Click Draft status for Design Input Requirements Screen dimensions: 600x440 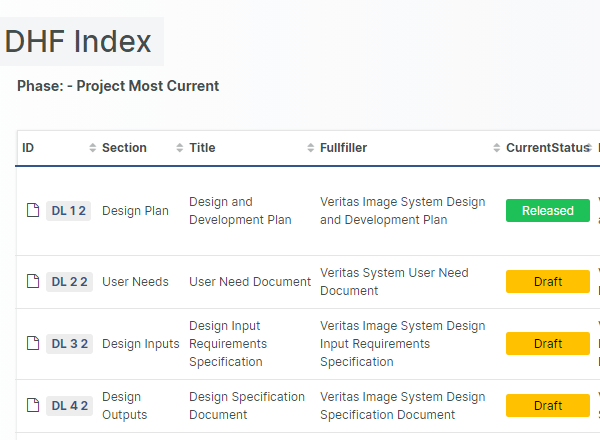[x=548, y=344]
